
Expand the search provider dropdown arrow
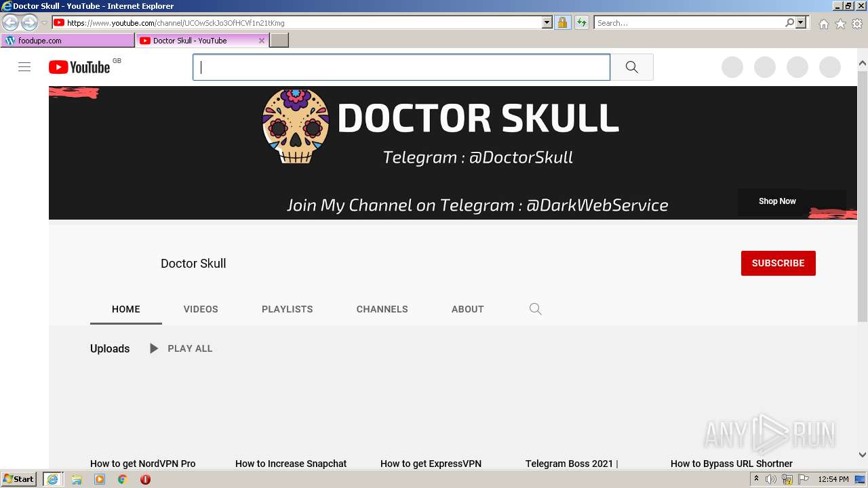coord(802,22)
